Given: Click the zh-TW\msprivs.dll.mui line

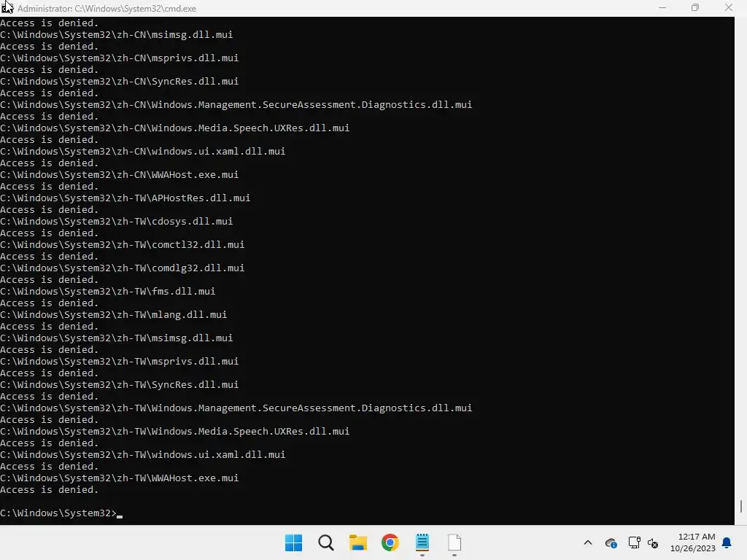Looking at the screenshot, I should pos(119,362).
